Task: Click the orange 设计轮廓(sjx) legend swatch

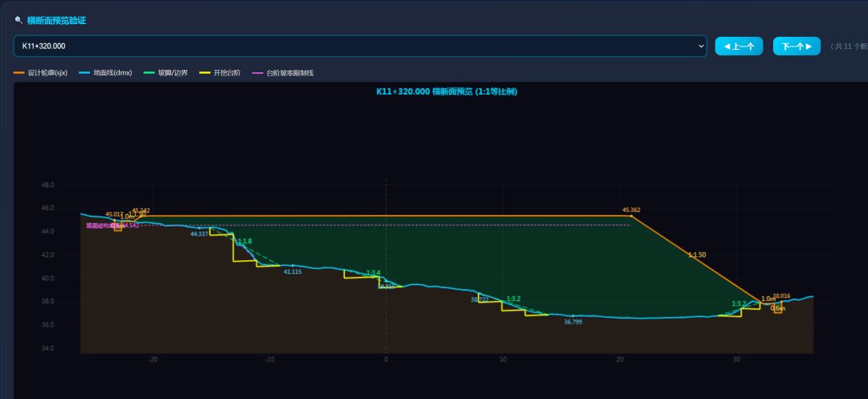Action: tap(18, 73)
